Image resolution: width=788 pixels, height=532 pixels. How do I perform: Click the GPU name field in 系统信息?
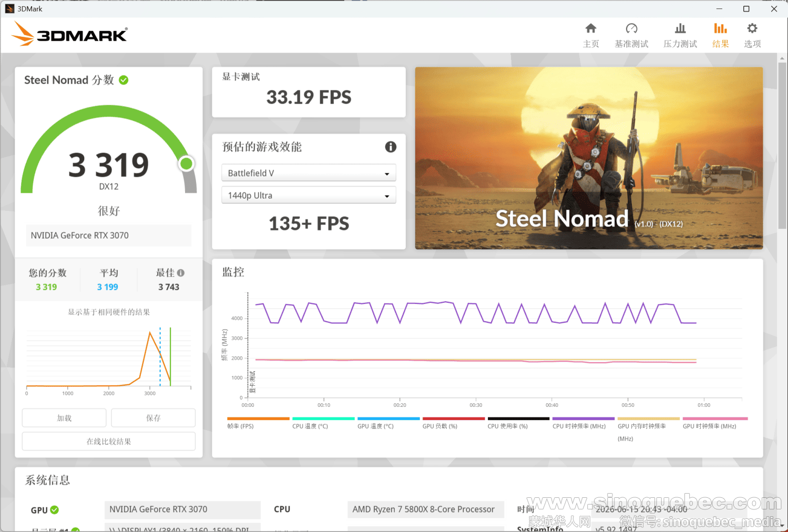pyautogui.click(x=182, y=509)
